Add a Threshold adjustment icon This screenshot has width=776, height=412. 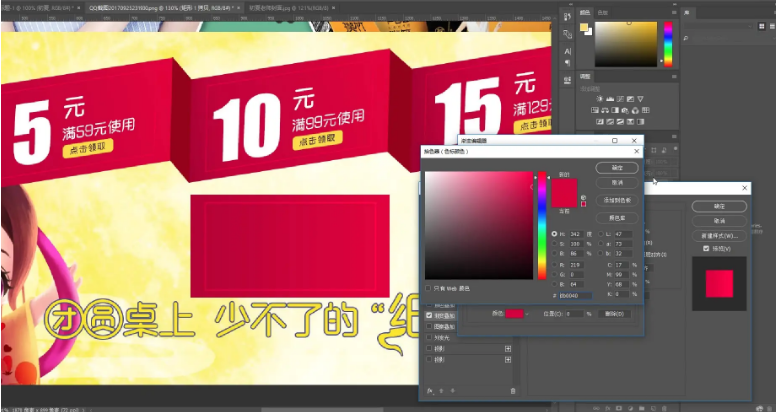pyautogui.click(x=620, y=122)
